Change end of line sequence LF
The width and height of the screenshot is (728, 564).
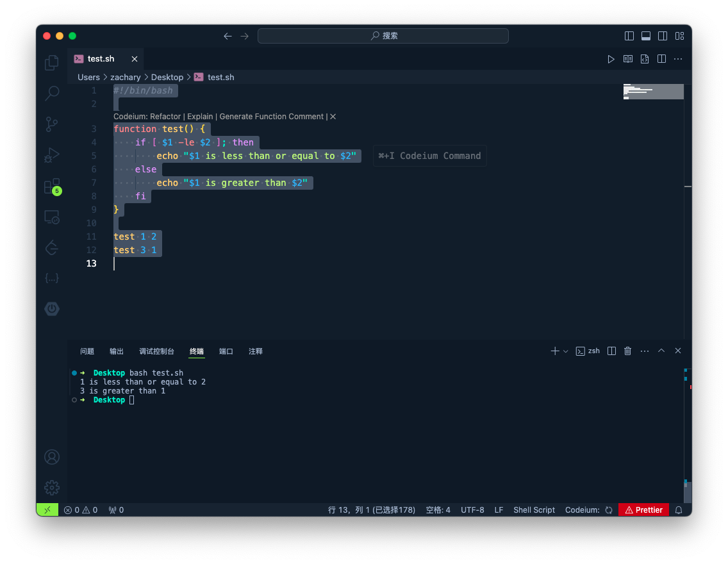[x=499, y=510]
